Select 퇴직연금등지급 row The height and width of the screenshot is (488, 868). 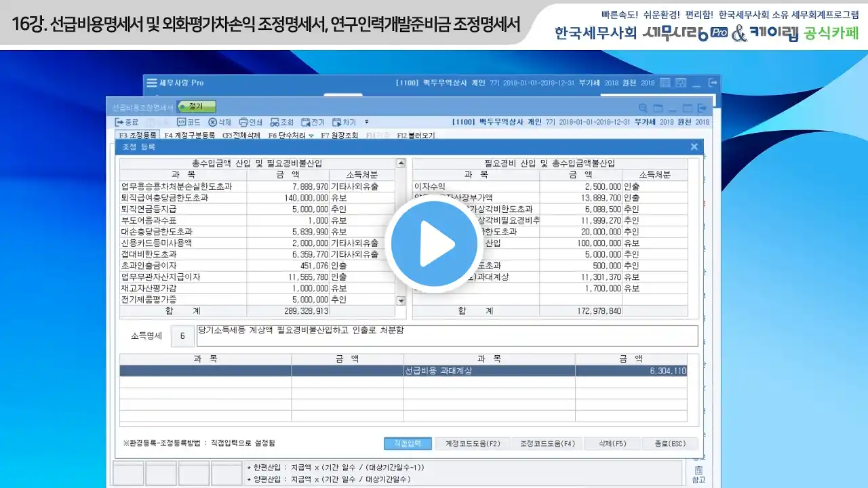[x=257, y=209]
